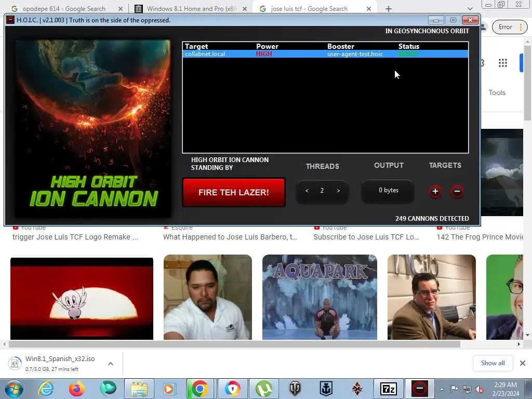The height and width of the screenshot is (399, 532).
Task: Remove target with minus icon
Action: coord(457,191)
